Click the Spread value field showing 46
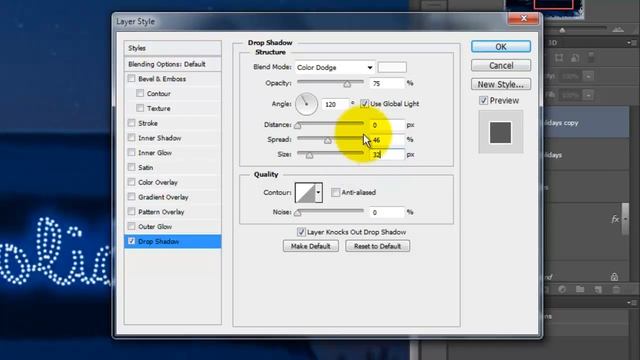Image resolution: width=640 pixels, height=360 pixels. 387,140
